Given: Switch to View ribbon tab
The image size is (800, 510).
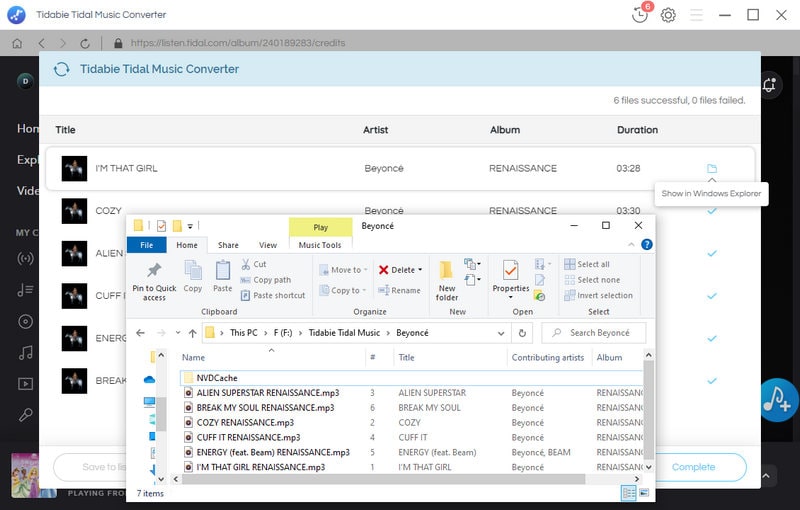Looking at the screenshot, I should [x=268, y=245].
